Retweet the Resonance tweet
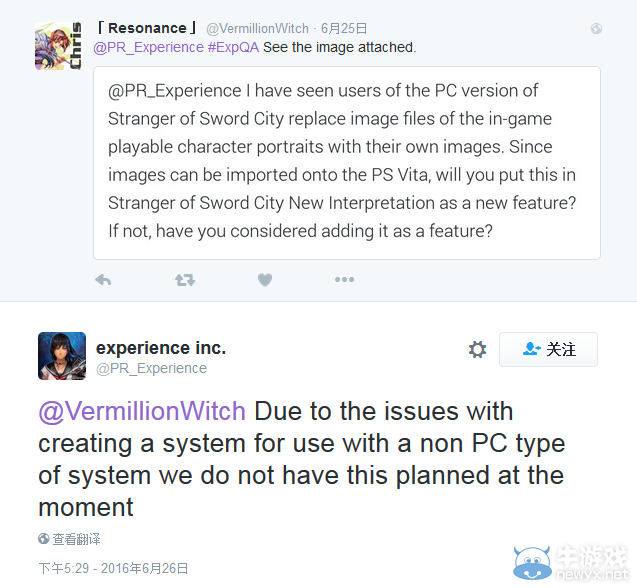637x588 pixels. 185,280
